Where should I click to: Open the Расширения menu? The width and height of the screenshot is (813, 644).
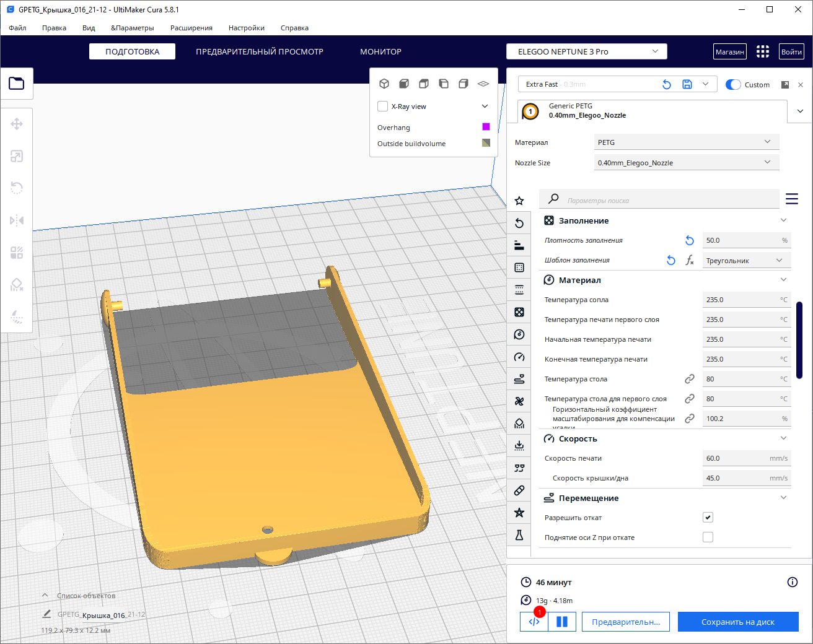(x=191, y=28)
